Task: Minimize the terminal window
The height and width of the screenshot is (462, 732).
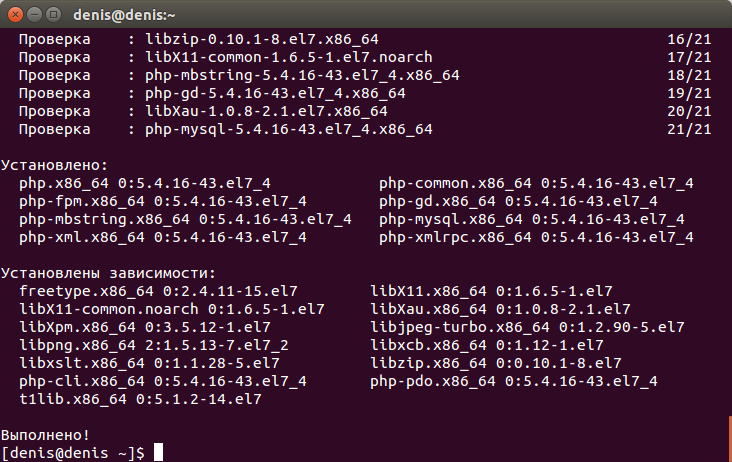Action: click(x=35, y=15)
